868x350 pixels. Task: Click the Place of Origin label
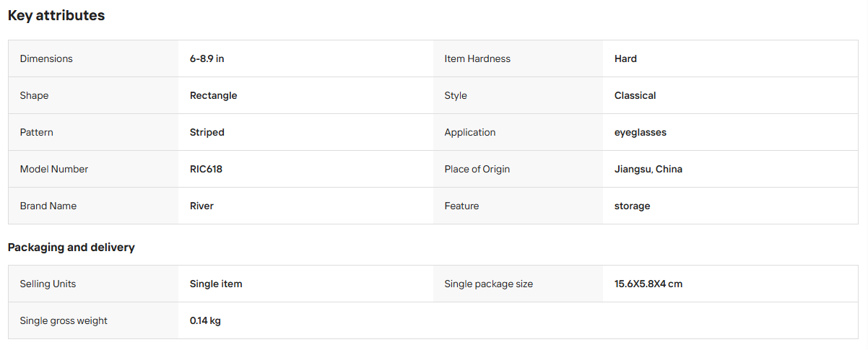(477, 169)
